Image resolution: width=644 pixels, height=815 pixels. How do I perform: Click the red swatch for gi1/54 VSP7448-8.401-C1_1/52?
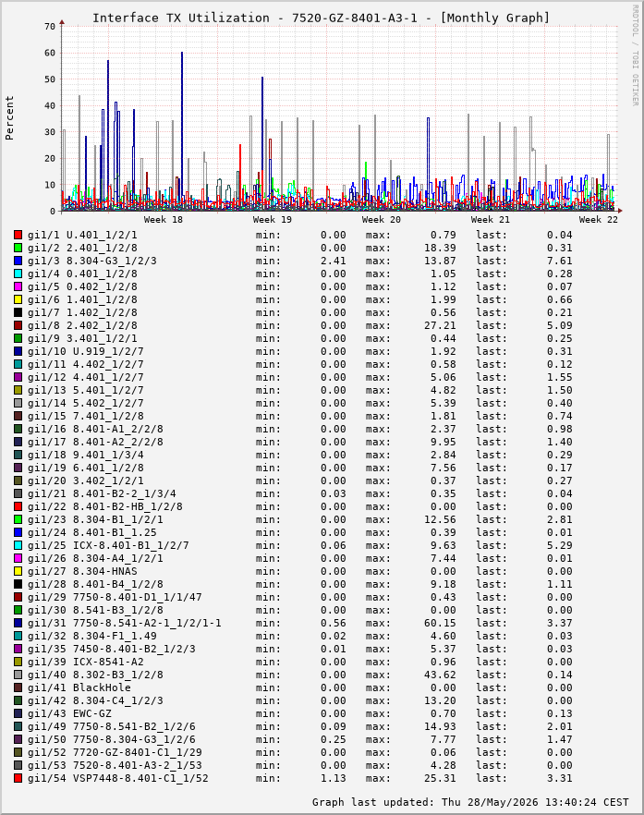click(18, 779)
